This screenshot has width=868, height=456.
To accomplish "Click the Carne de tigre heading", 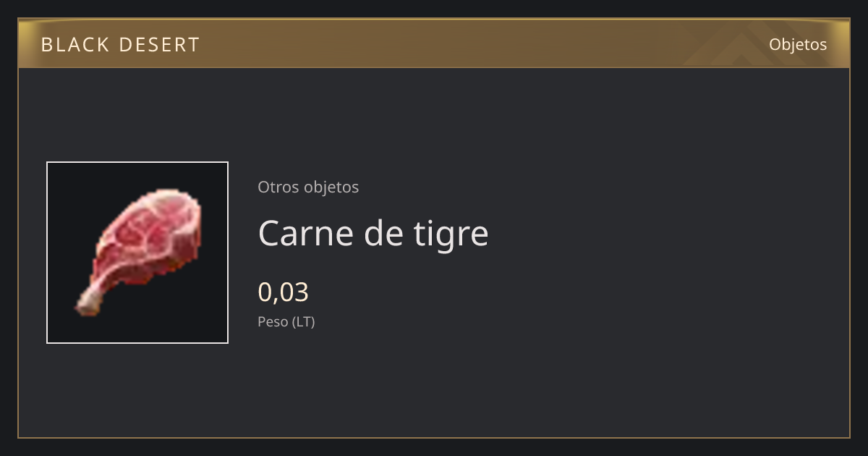I will point(373,233).
